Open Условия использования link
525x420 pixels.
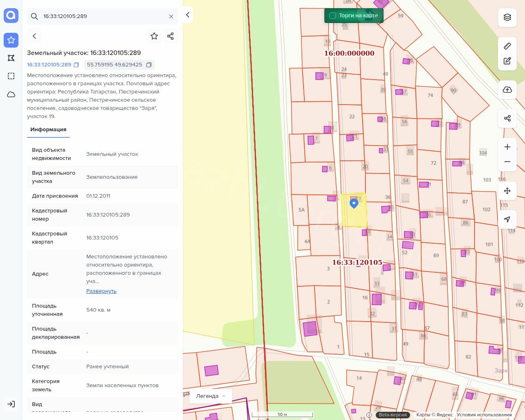tap(484, 415)
